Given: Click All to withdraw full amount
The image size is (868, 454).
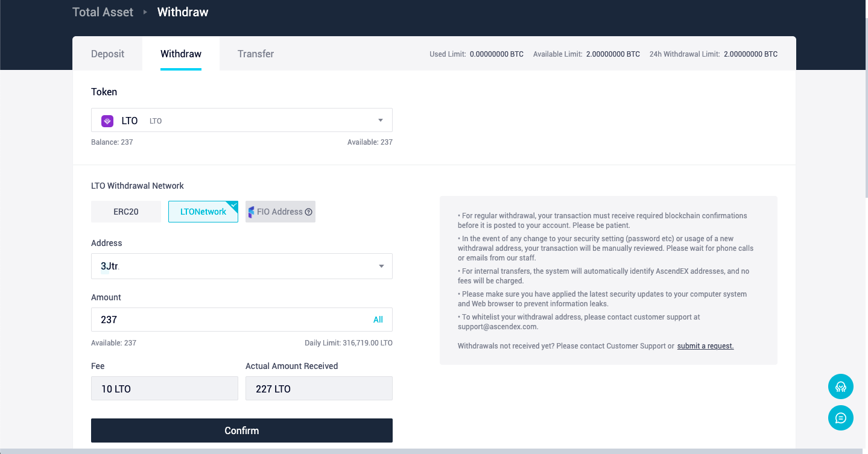Looking at the screenshot, I should pos(378,320).
